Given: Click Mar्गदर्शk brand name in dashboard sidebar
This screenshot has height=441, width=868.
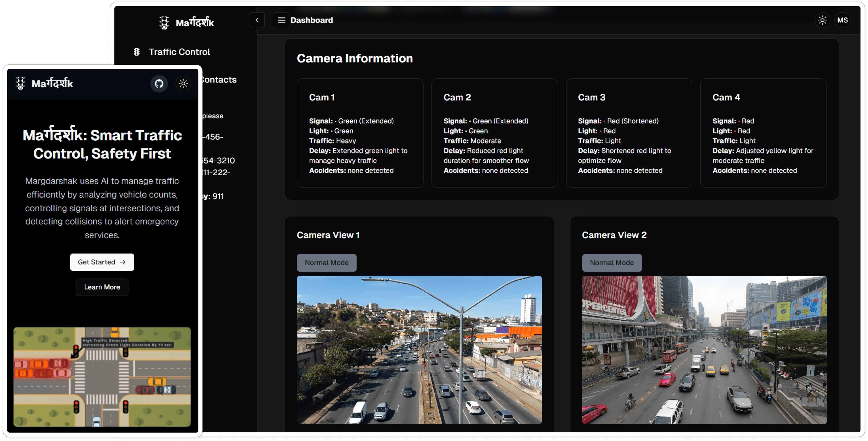Looking at the screenshot, I should 195,22.
